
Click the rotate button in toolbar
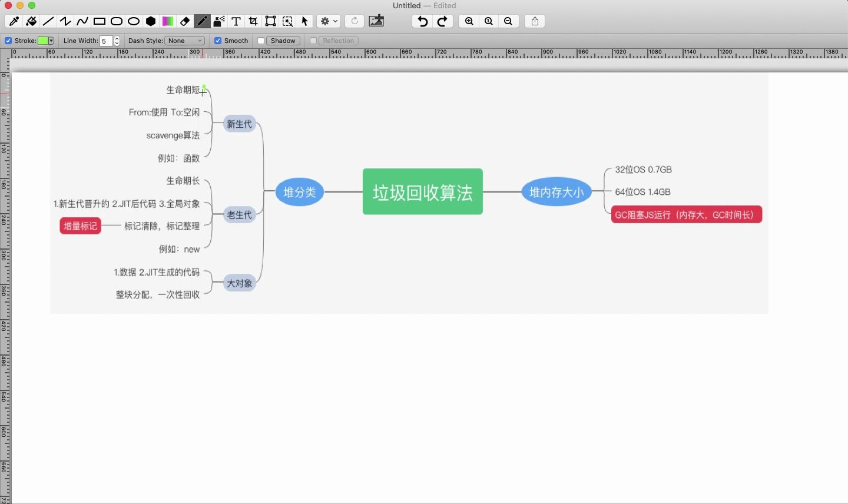pos(355,21)
